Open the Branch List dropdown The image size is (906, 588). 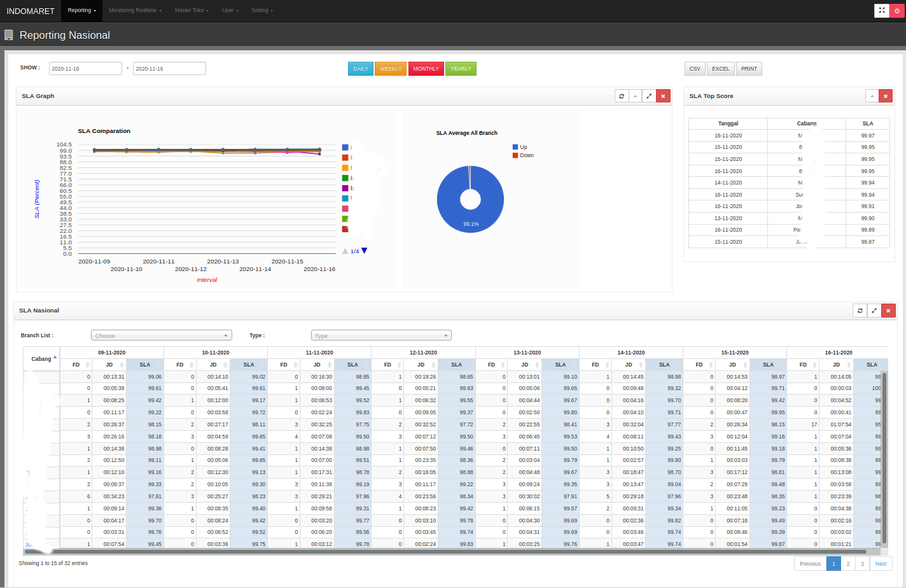point(161,335)
